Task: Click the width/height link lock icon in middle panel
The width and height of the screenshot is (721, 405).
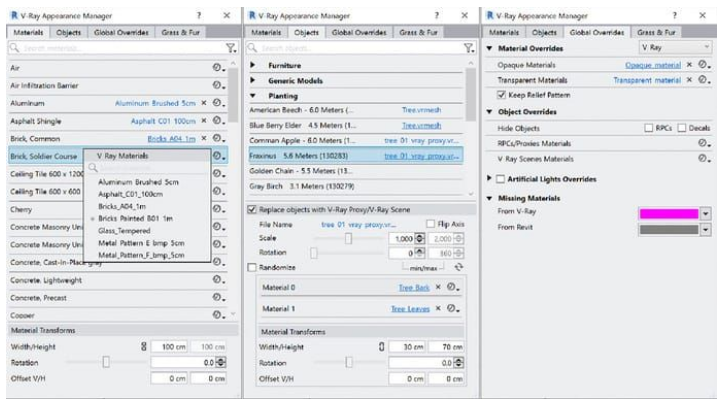Action: (x=382, y=347)
